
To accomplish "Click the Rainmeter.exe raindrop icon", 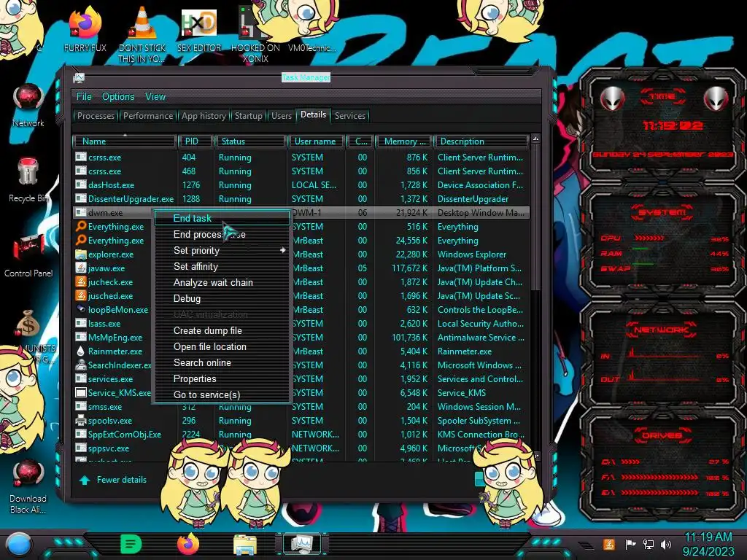I will (x=81, y=351).
